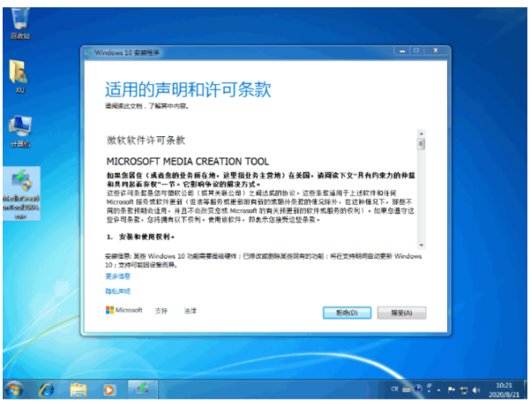This screenshot has height=404, width=532.
Task: Launch Internet Explorer from the taskbar
Action: [x=47, y=390]
